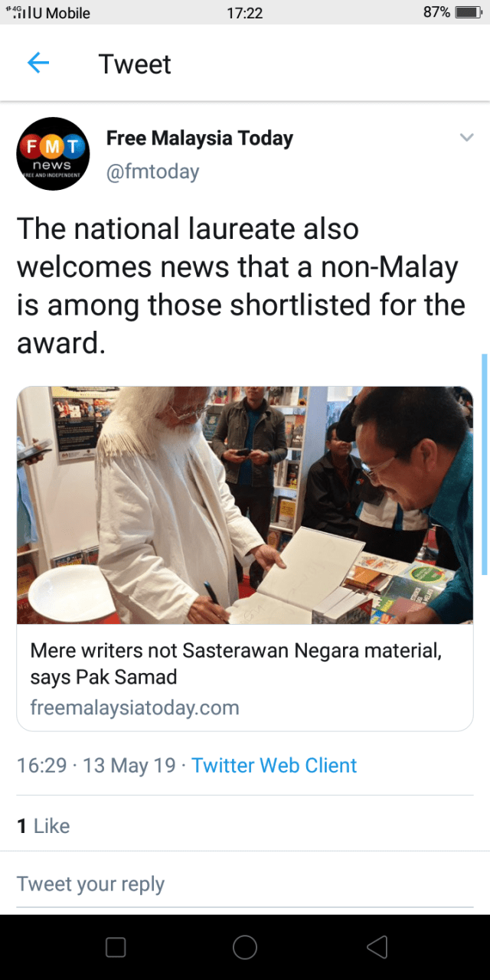Tap the Tweet your reply field
Viewport: 490px width, 980px height.
point(245,884)
